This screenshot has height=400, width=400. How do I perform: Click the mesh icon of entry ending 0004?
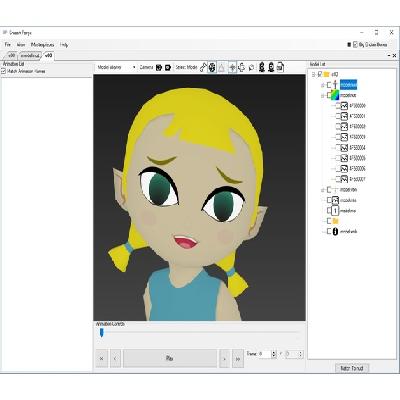click(x=344, y=148)
